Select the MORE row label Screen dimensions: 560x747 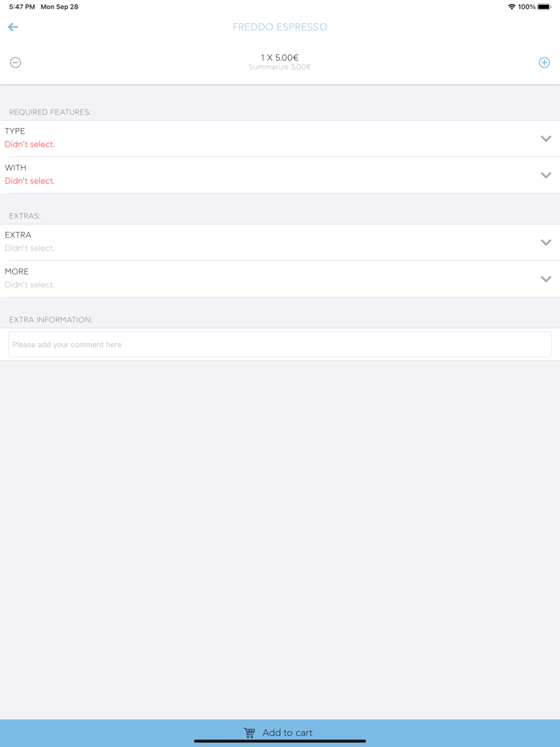[17, 272]
